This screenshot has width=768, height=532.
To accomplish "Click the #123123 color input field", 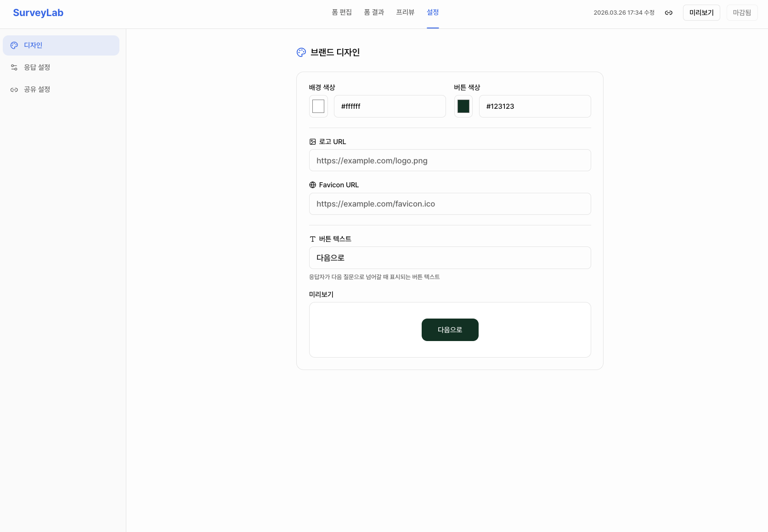I will coord(535,106).
